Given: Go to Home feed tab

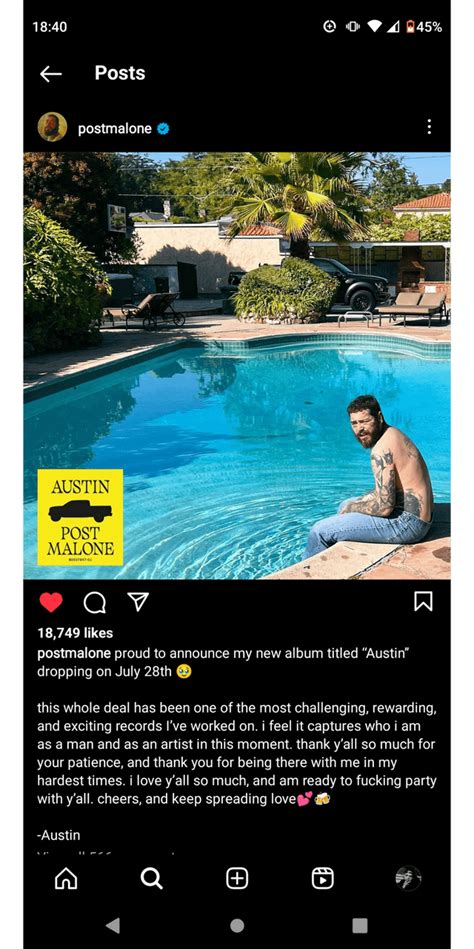Looking at the screenshot, I should 66,878.
